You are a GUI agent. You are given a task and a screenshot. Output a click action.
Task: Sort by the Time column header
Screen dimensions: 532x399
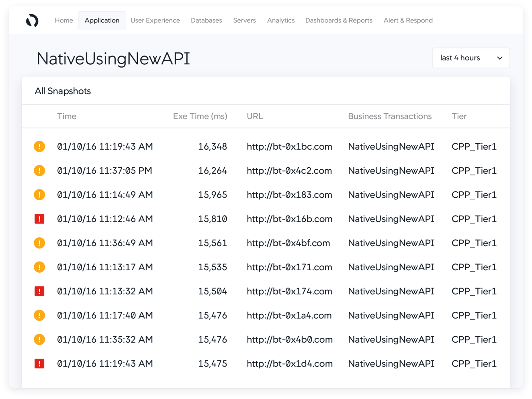[x=67, y=116]
